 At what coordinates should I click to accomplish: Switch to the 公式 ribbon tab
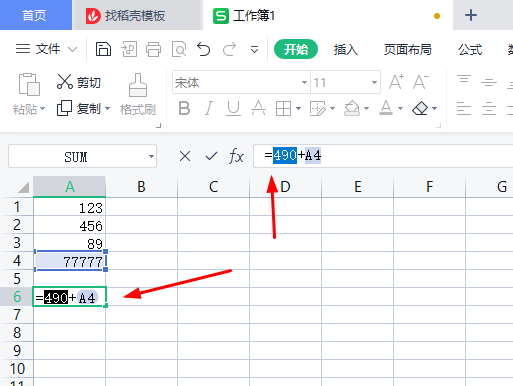click(470, 50)
